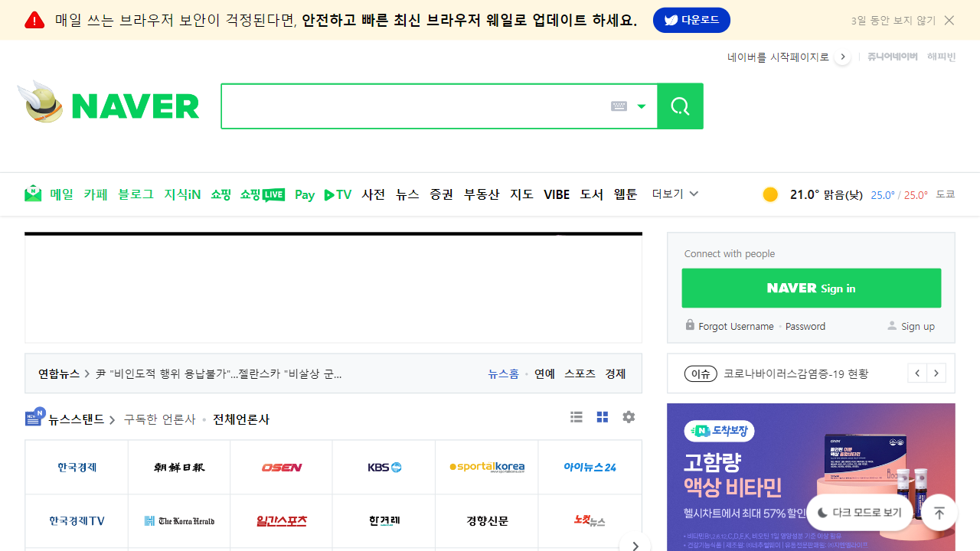This screenshot has height=551, width=980.
Task: Click the Sign up link
Action: [x=918, y=326]
